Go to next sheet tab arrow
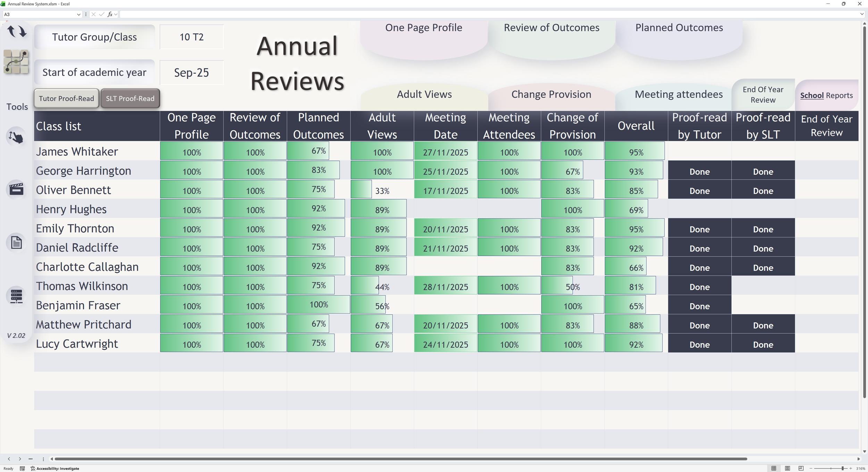The image size is (868, 472). pos(20,459)
